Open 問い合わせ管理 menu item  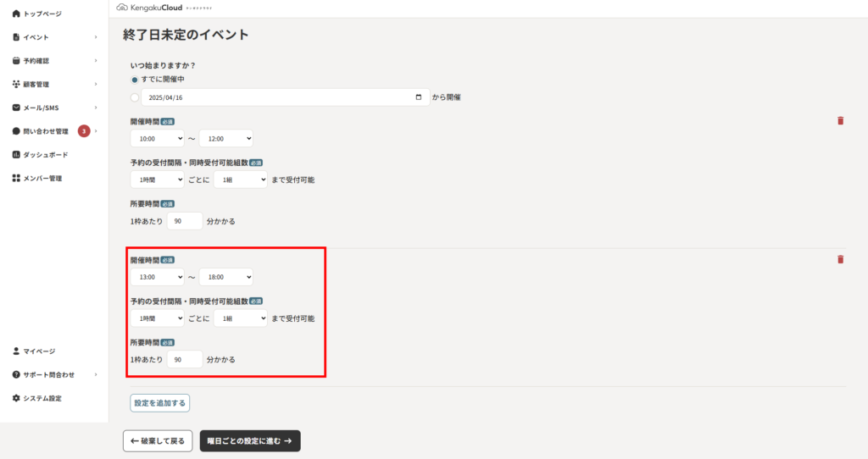(46, 131)
